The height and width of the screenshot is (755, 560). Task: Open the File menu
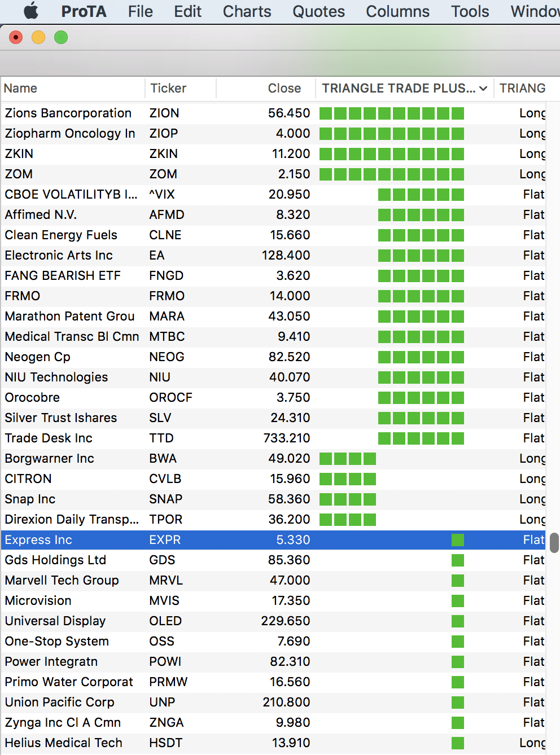click(140, 11)
